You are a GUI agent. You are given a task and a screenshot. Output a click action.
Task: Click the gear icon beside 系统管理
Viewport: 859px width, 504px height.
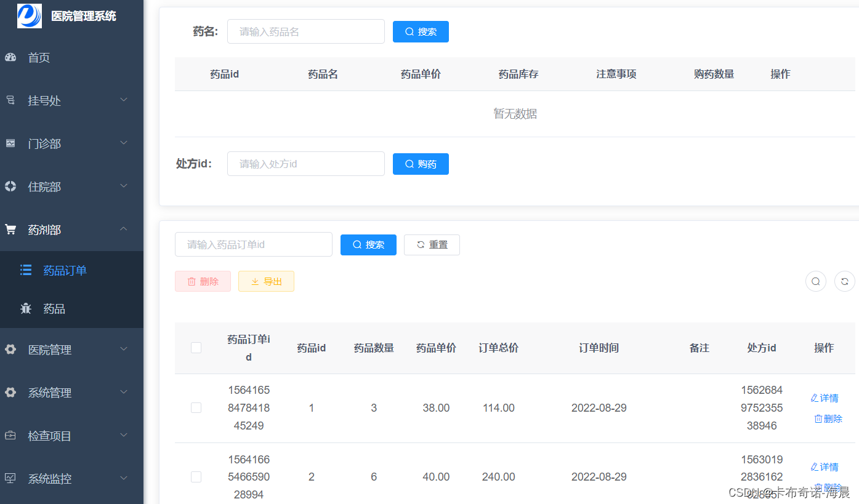(10, 393)
